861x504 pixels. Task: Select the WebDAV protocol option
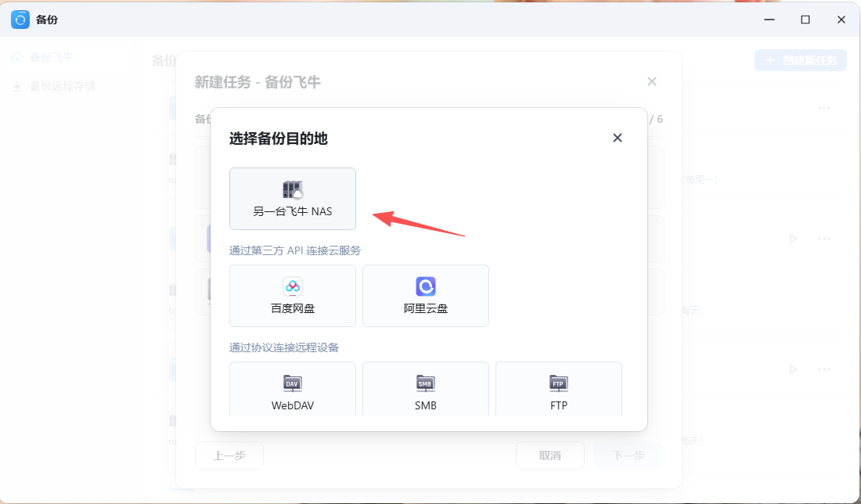pyautogui.click(x=293, y=389)
